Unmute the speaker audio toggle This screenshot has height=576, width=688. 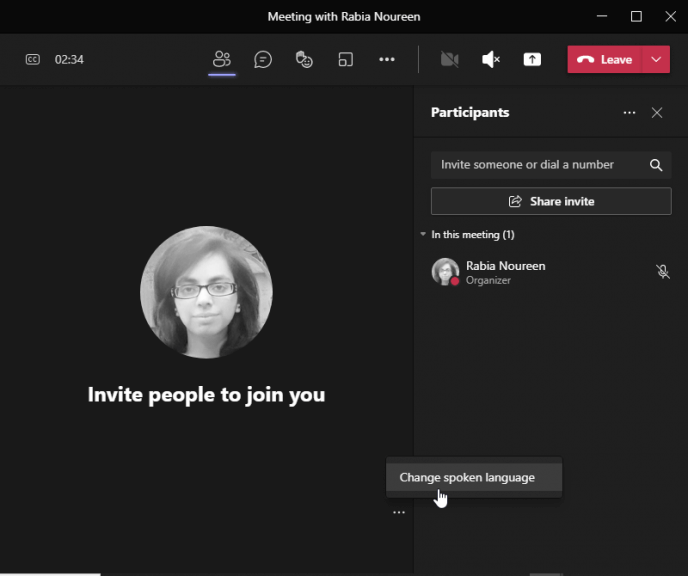coord(491,59)
